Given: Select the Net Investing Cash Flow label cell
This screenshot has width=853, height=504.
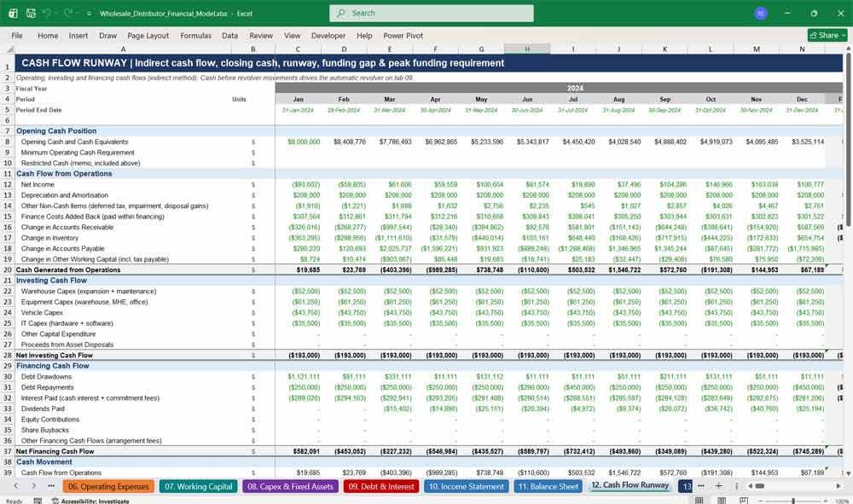Looking at the screenshot, I should coord(123,355).
